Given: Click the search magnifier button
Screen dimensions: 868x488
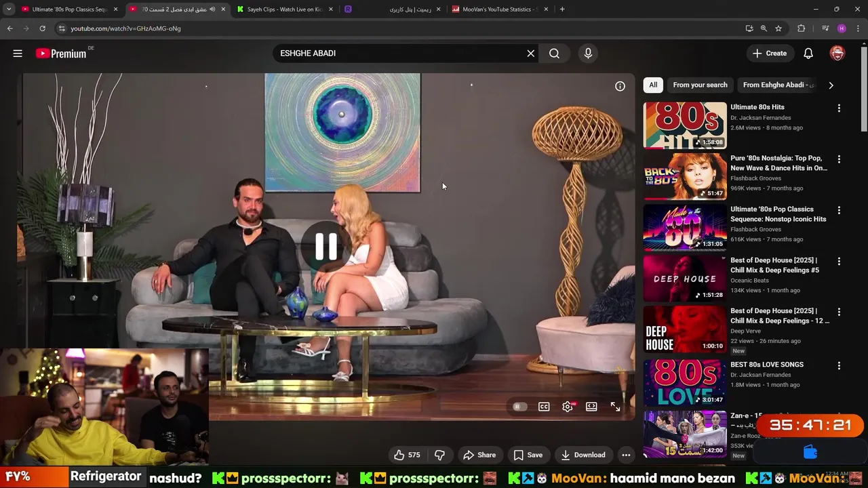Looking at the screenshot, I should [x=555, y=54].
